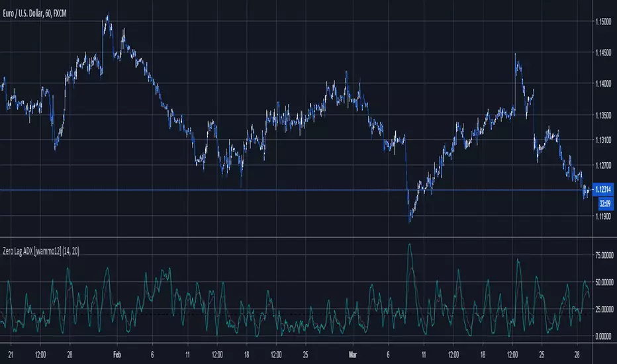Click the Mar date label on time axis

tap(353, 355)
